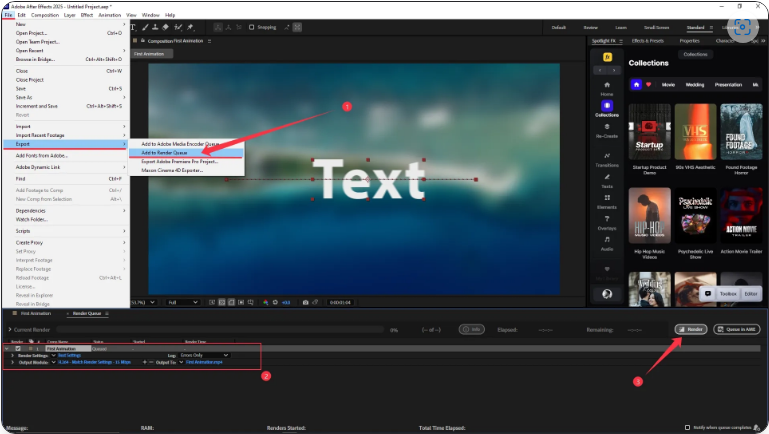The image size is (769, 434).
Task: Switch to the Properties panel tab
Action: (x=690, y=41)
